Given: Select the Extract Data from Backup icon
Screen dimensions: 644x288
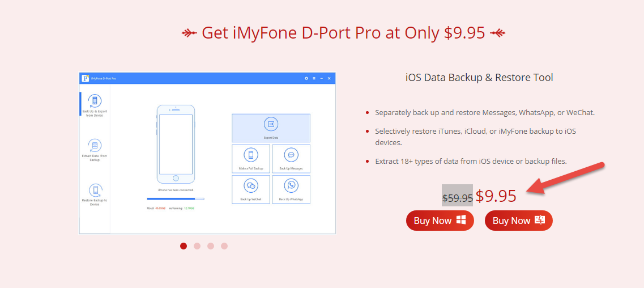Looking at the screenshot, I should click(95, 145).
